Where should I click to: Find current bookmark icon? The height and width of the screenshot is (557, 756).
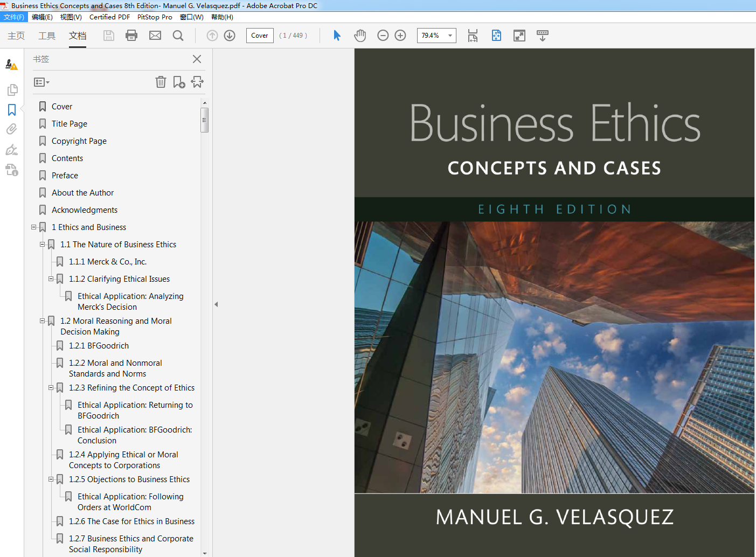coord(197,82)
